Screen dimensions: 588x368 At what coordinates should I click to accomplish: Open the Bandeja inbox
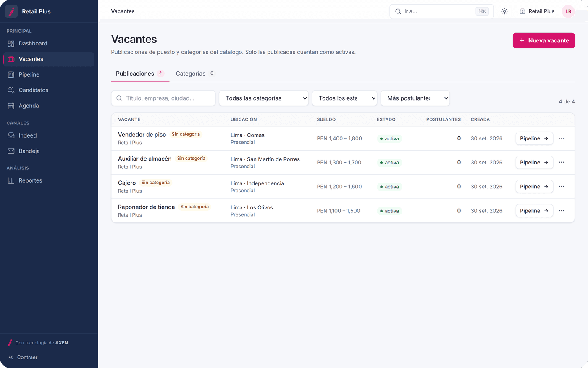[x=49, y=151]
